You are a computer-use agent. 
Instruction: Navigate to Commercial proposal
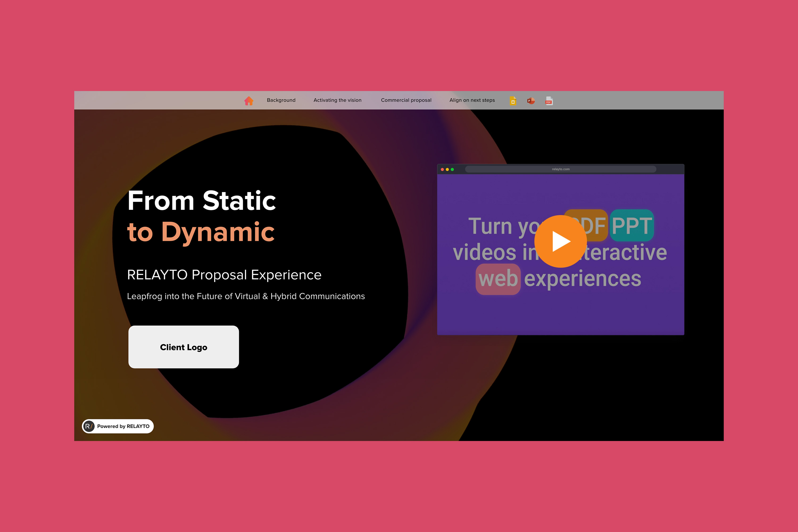click(406, 100)
